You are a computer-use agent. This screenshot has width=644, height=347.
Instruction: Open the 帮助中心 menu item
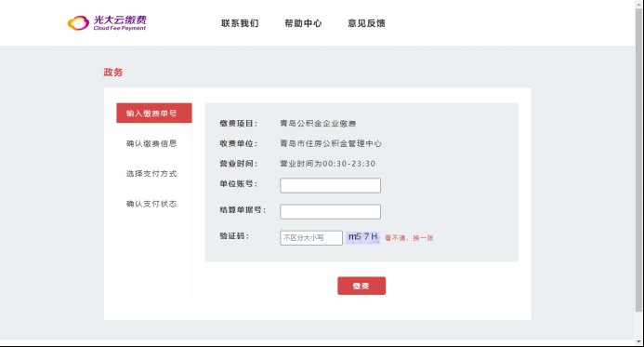pyautogui.click(x=303, y=23)
